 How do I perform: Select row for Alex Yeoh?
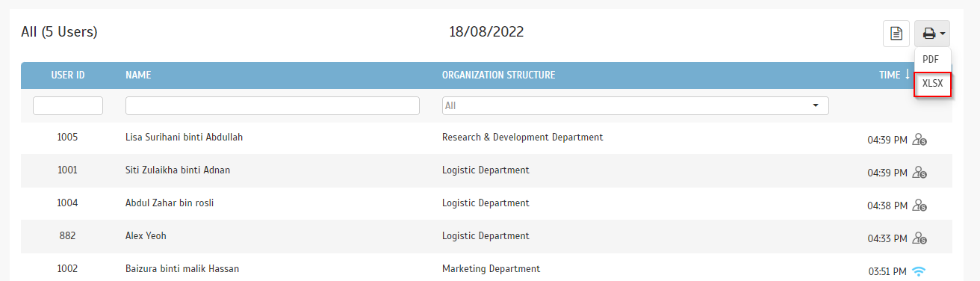(x=486, y=236)
